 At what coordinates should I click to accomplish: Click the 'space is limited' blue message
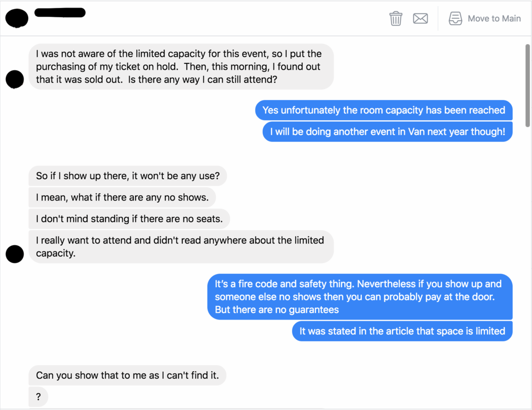(402, 331)
